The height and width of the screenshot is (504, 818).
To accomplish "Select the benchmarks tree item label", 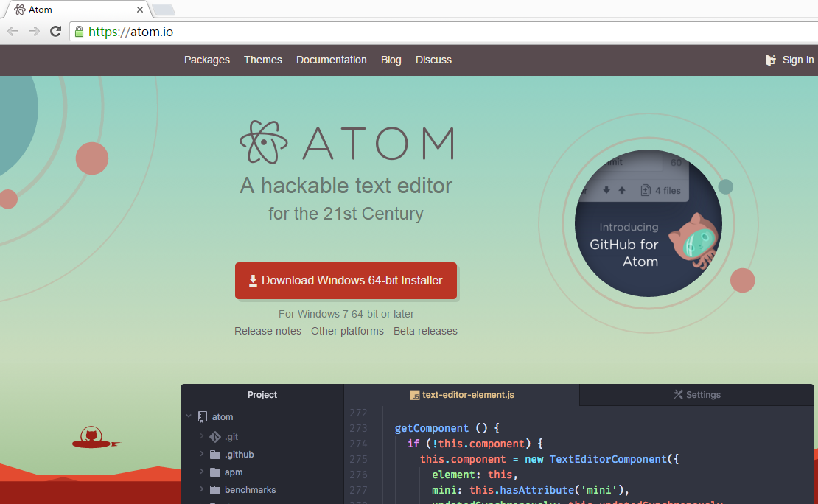I will [251, 490].
